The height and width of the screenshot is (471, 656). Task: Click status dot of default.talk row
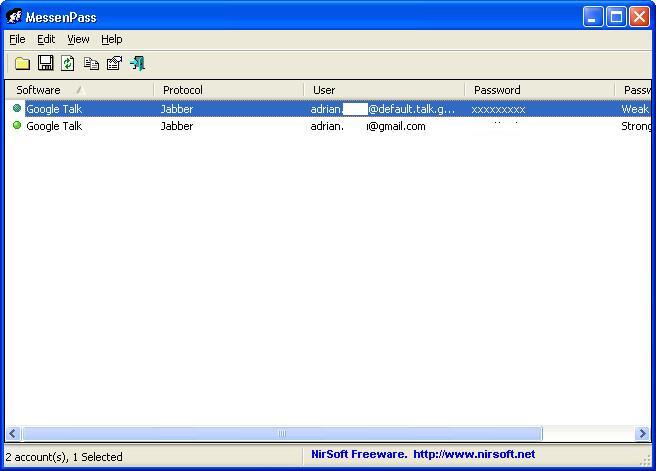point(17,108)
